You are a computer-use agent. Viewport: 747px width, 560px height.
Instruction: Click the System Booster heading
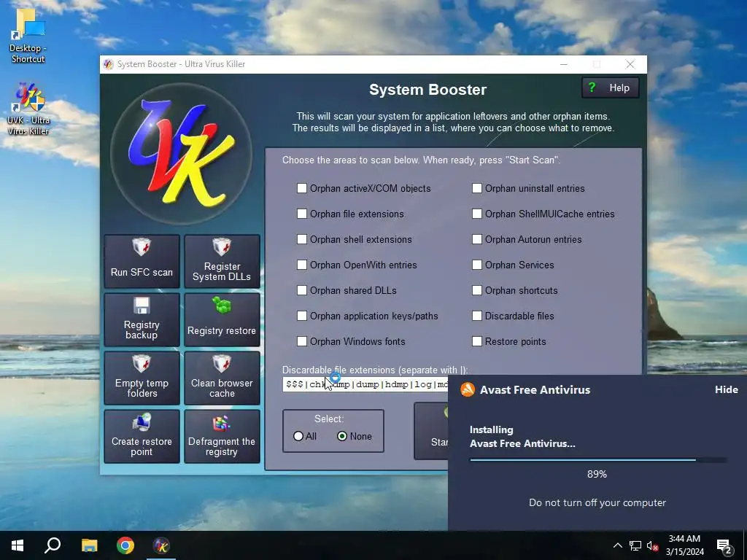pos(427,90)
